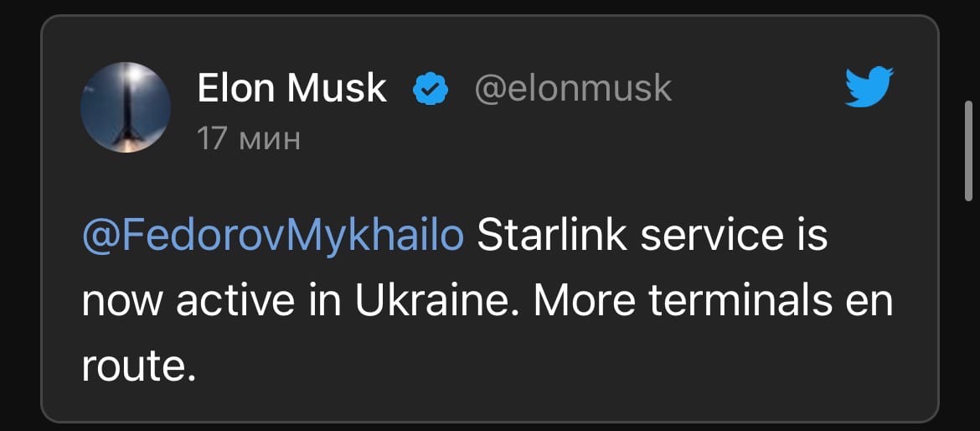
Task: Click the Twitter bird logo
Action: coord(870,88)
